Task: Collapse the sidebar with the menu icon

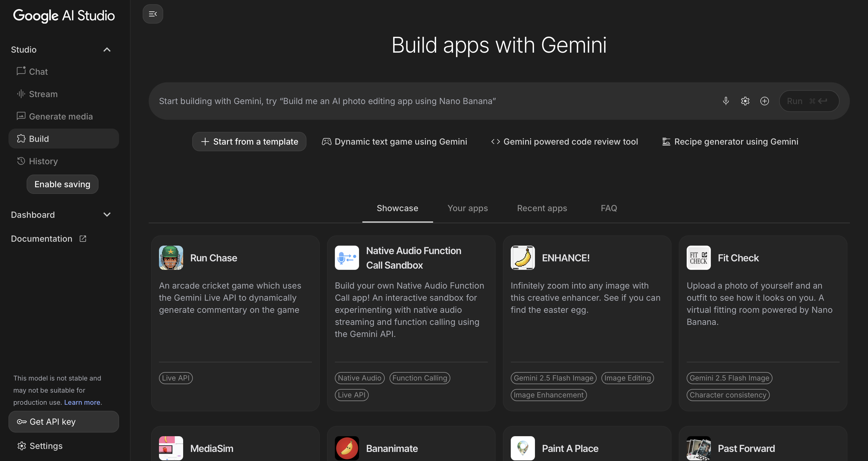Action: pos(153,14)
